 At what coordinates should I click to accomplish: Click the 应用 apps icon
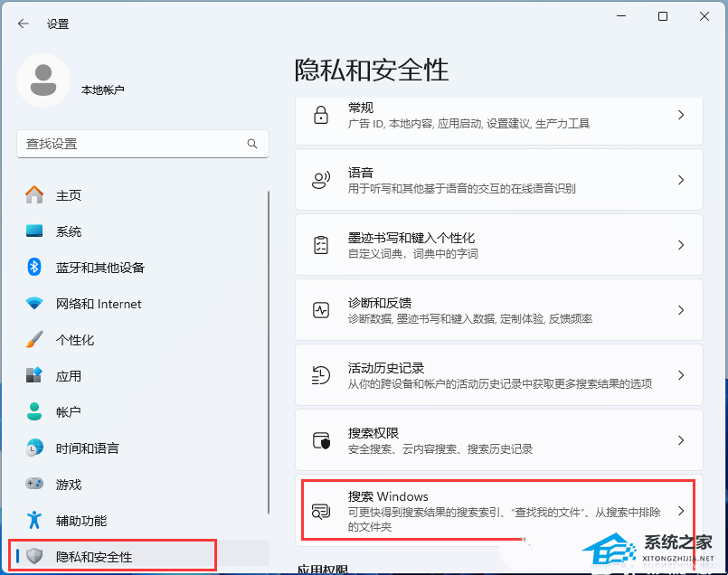[x=34, y=375]
